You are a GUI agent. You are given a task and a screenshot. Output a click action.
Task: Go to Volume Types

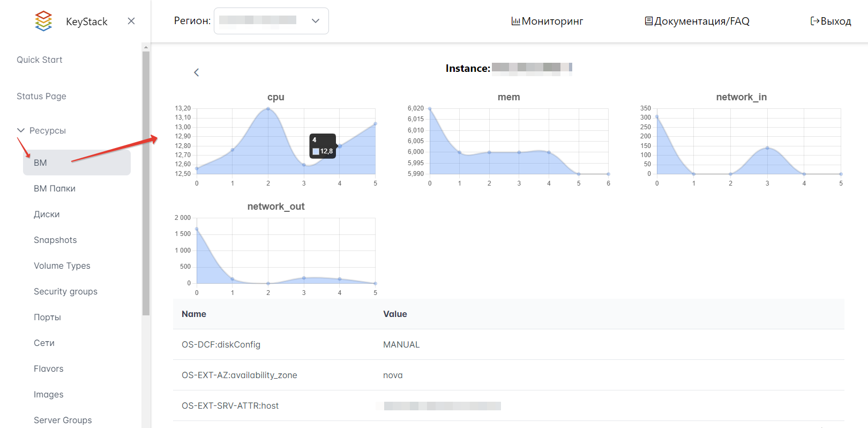tap(62, 265)
